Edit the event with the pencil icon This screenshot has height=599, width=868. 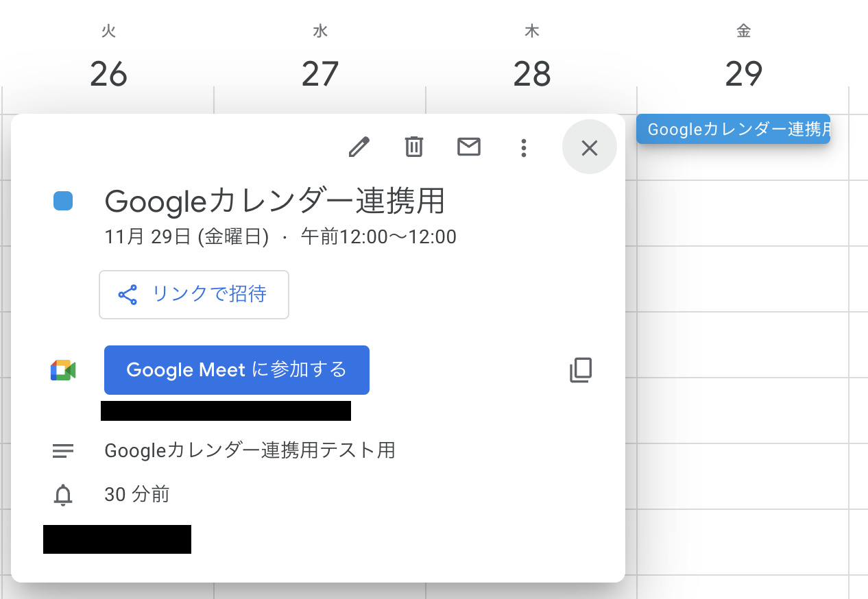click(359, 147)
